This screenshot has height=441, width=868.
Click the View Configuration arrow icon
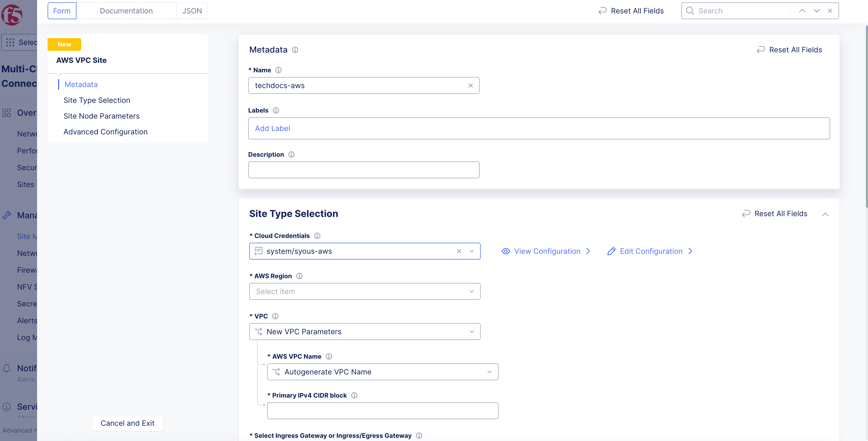(590, 251)
